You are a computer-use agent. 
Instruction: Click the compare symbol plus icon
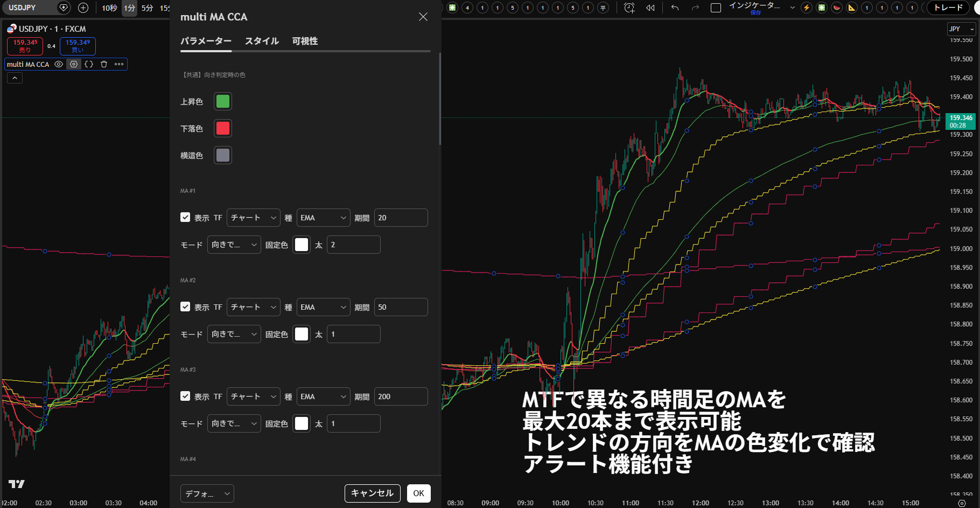click(83, 8)
